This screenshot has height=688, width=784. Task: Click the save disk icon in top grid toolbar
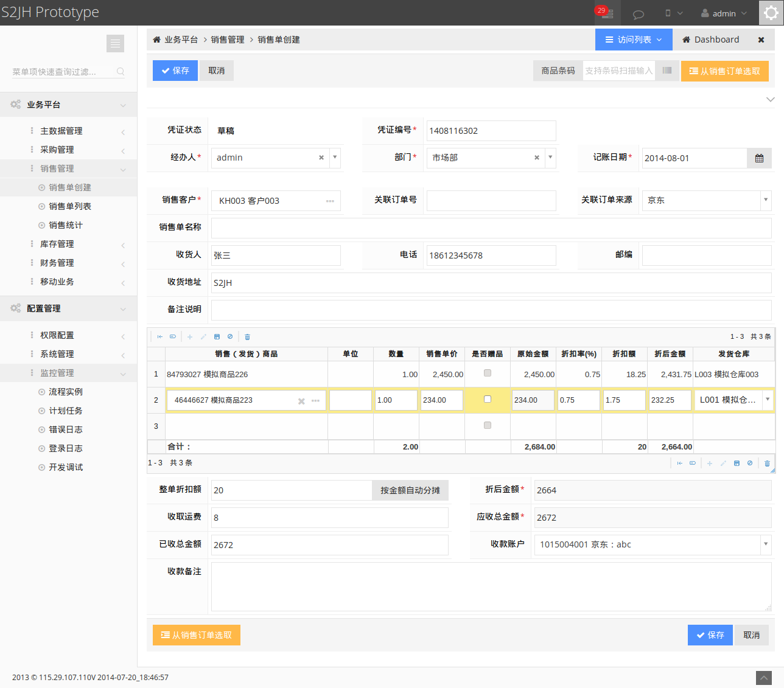pos(217,336)
